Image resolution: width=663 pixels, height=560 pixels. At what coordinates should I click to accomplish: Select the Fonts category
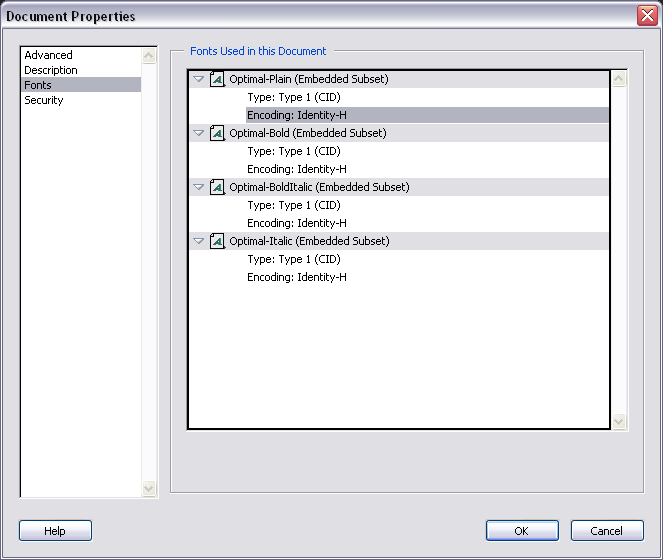tap(81, 85)
